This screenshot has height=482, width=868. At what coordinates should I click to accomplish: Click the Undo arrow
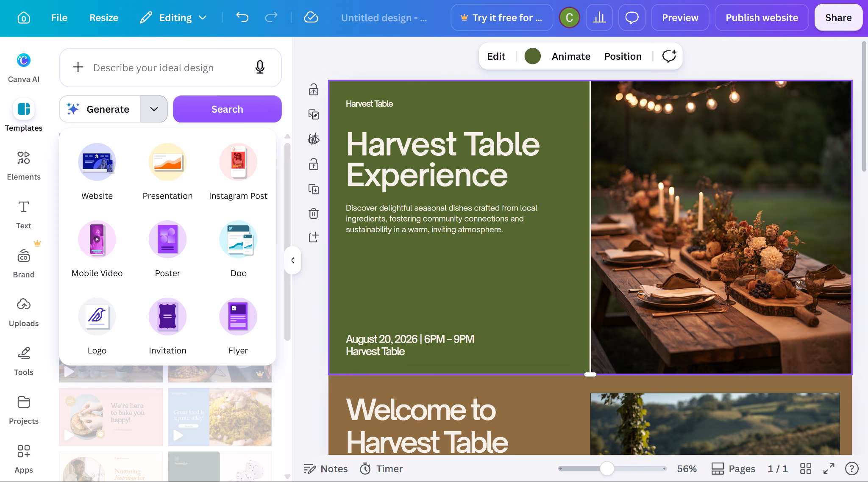click(242, 17)
